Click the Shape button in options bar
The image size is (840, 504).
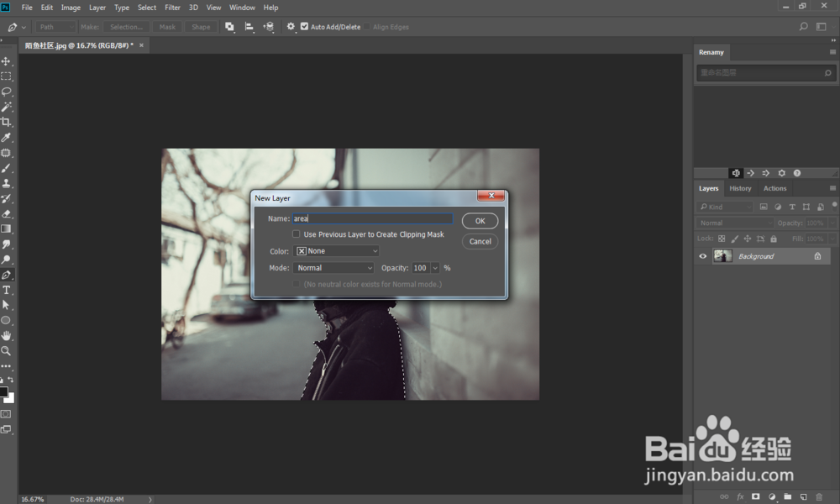pos(201,27)
